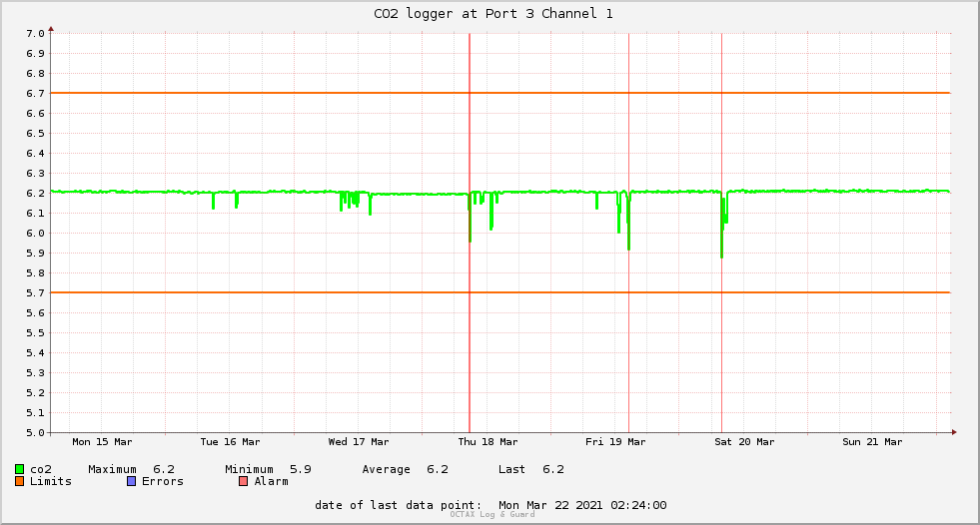Click the 'Errors' legend label

tap(163, 481)
